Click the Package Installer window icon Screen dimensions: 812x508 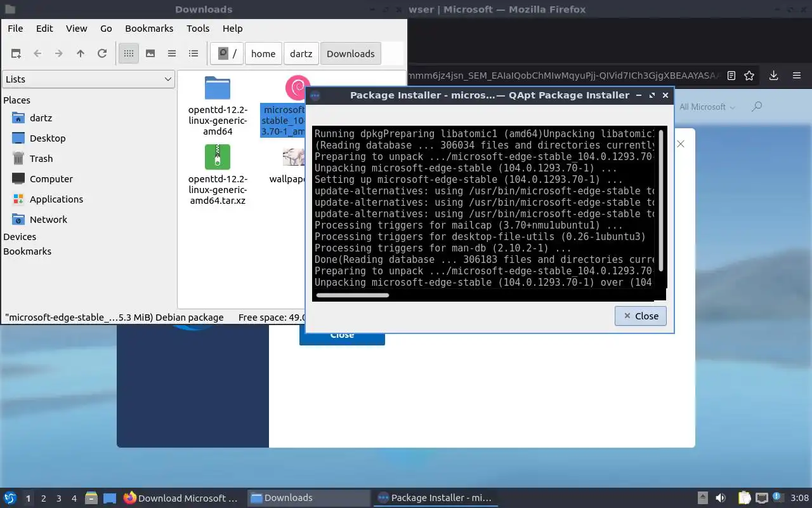315,96
